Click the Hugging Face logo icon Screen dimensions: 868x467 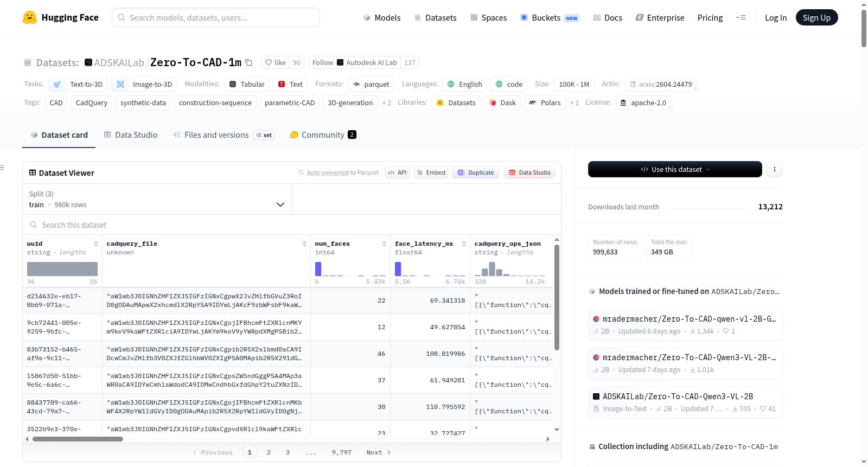(30, 17)
